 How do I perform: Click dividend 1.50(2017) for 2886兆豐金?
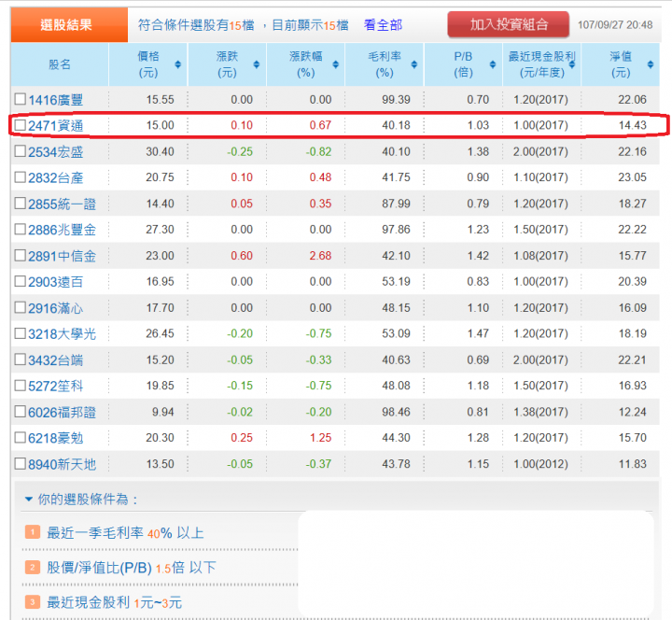tap(540, 230)
